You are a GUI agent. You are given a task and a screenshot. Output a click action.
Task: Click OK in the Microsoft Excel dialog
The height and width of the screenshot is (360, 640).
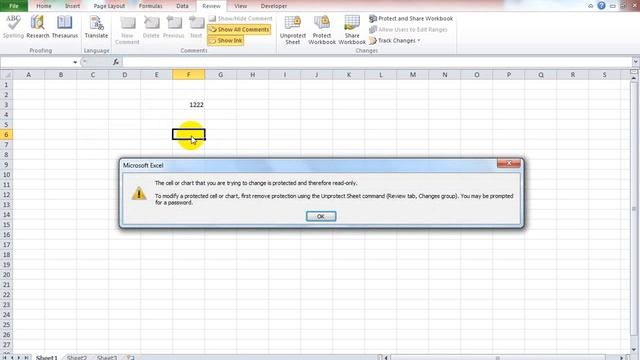point(321,216)
